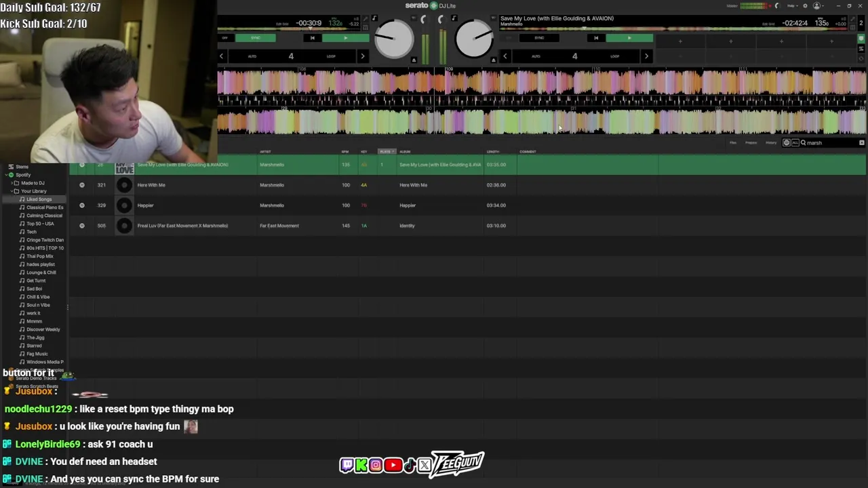
Task: Open Help menu dropdown
Action: 792,5
